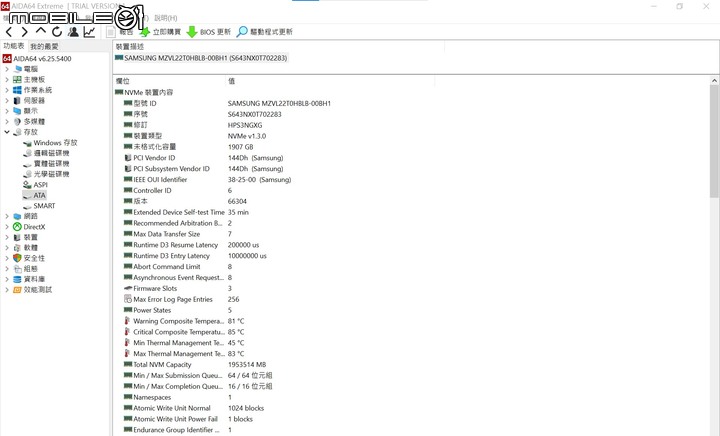Viewport: 720px width, 436px height.
Task: Switch to 我的最愛 favorites tab
Action: (45, 46)
